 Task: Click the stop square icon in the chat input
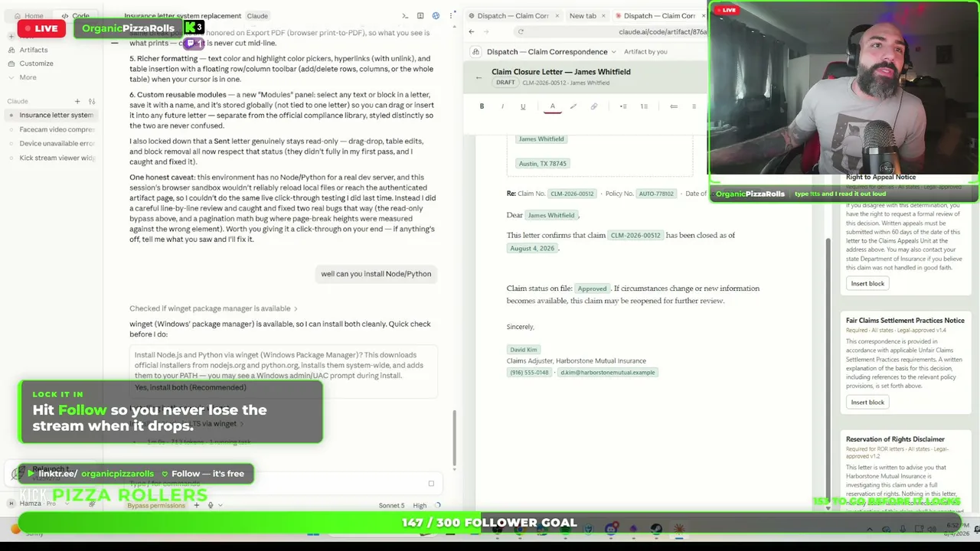pyautogui.click(x=431, y=484)
